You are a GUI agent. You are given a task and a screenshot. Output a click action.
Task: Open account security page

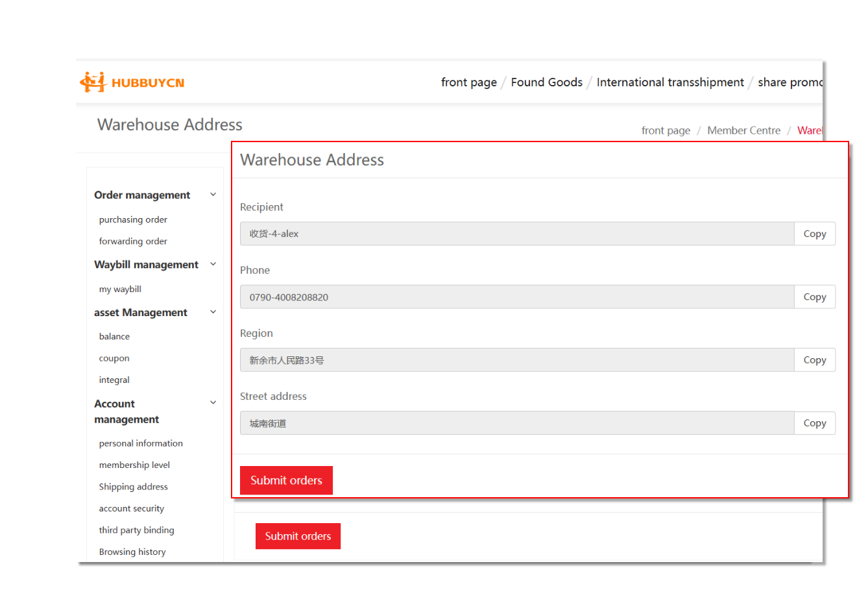pyautogui.click(x=131, y=509)
